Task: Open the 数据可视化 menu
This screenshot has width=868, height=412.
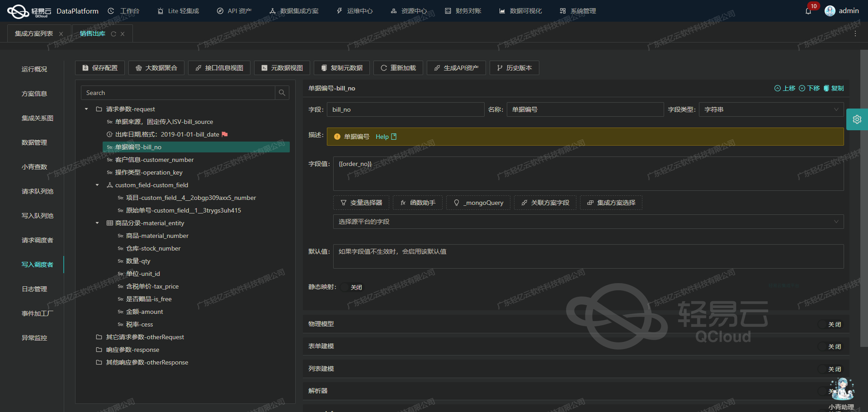Action: pyautogui.click(x=520, y=11)
